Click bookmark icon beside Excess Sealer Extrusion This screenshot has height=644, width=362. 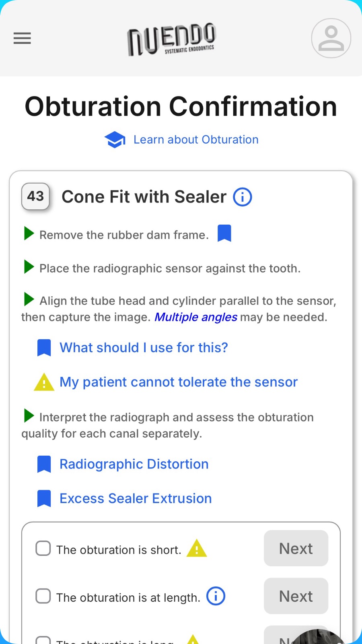(x=44, y=498)
